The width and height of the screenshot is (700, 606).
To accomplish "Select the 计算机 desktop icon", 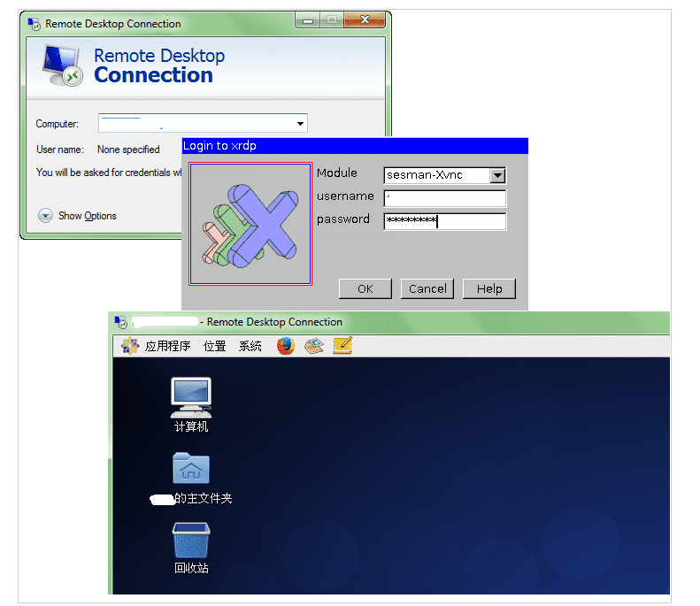I will [191, 398].
